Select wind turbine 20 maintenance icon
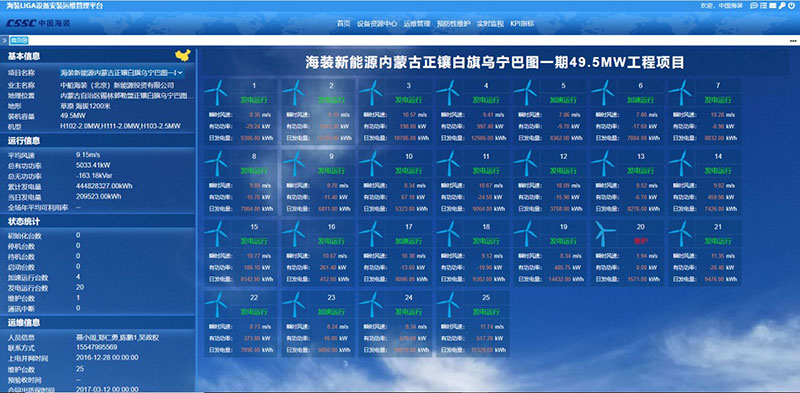Image resolution: width=800 pixels, height=393 pixels. [604, 234]
